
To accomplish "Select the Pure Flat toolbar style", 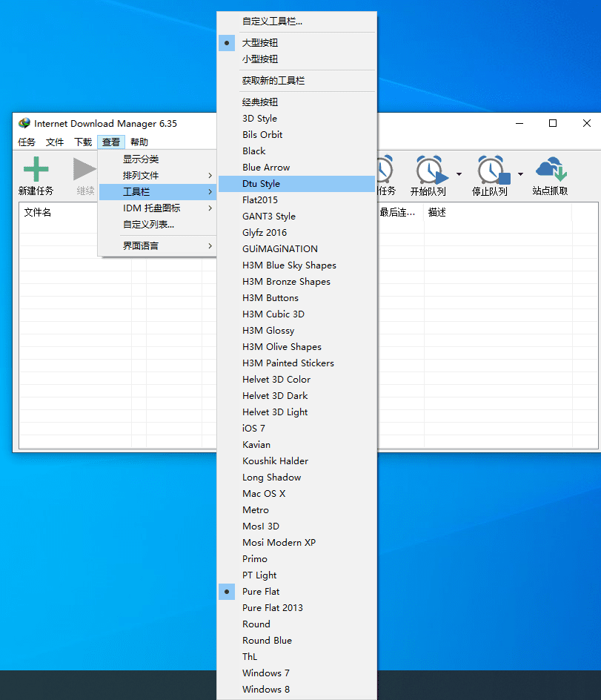I will (296, 592).
